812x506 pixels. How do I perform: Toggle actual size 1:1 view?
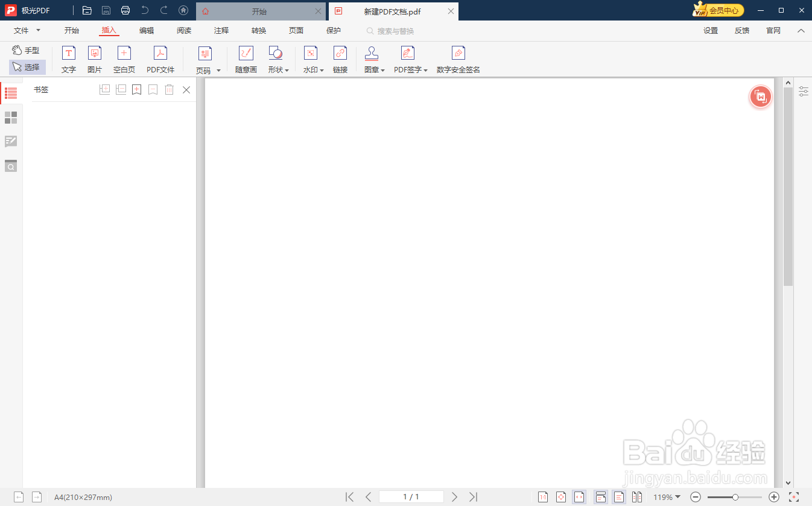(x=543, y=497)
